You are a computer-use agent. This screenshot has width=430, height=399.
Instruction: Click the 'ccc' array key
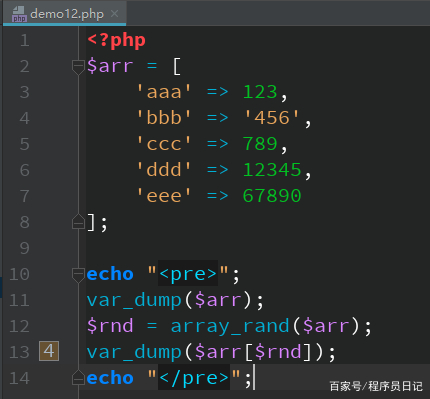coord(164,144)
